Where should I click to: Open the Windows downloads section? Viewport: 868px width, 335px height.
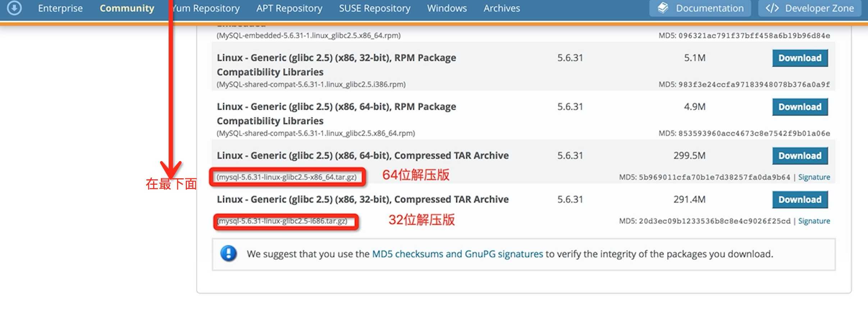coord(447,8)
